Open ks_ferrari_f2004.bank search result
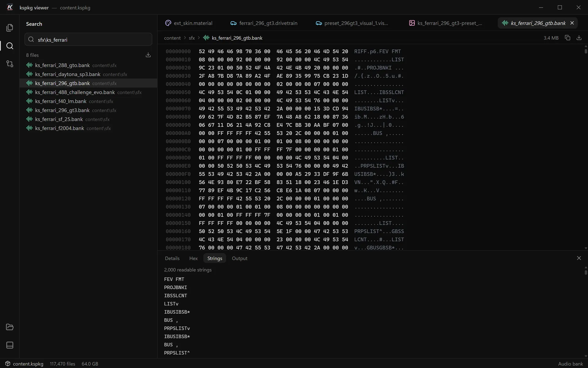 pos(89,128)
